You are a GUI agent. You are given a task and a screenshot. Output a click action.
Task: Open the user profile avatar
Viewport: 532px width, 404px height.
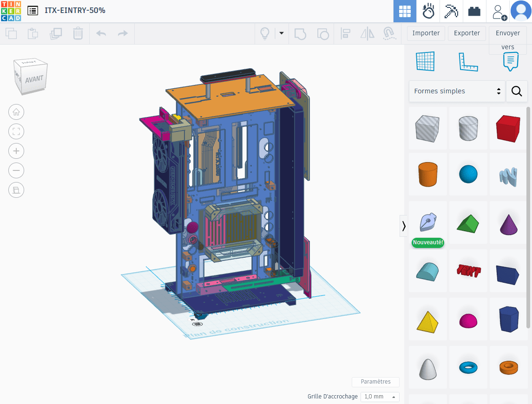coord(521,11)
